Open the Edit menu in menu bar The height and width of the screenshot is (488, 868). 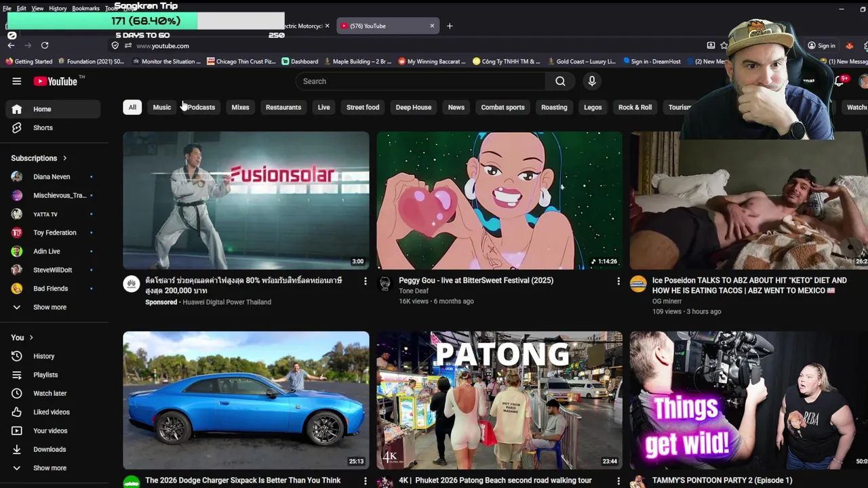tap(22, 8)
